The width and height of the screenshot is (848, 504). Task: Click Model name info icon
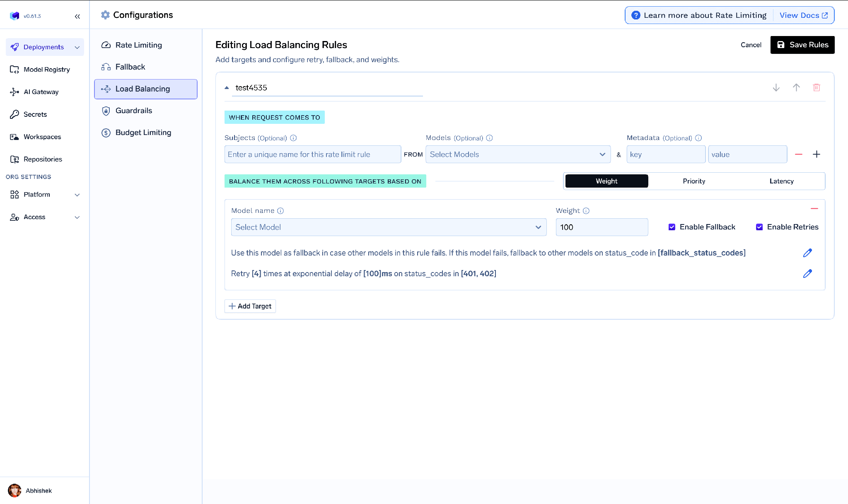tap(280, 211)
